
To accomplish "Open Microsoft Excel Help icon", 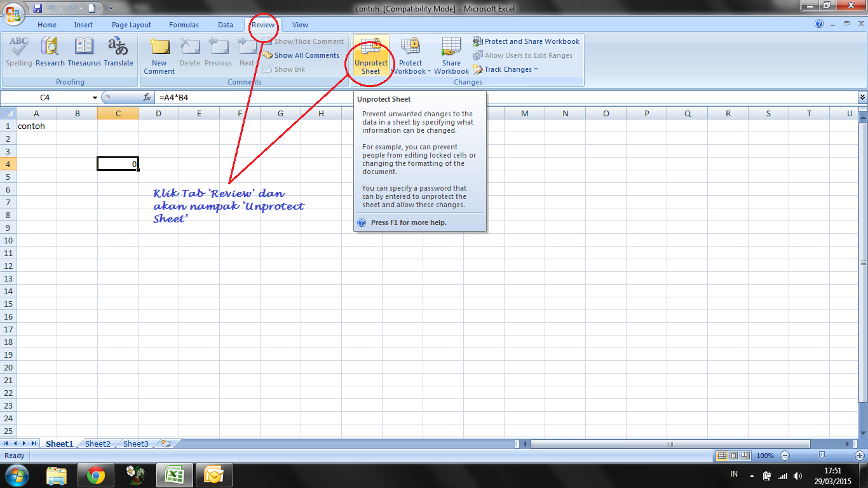I will (x=820, y=24).
